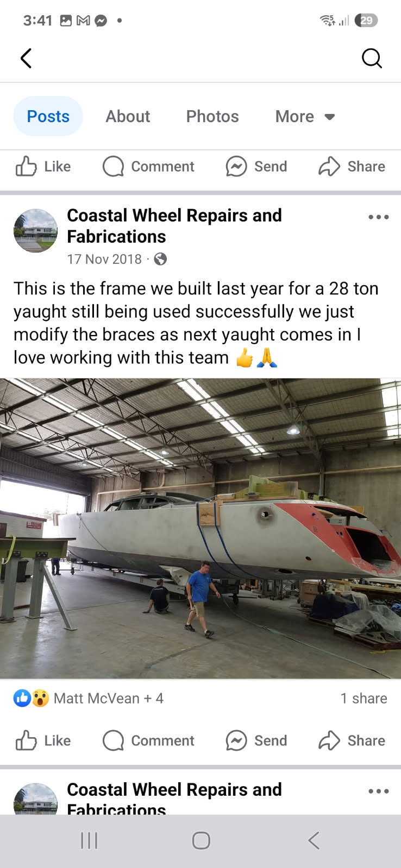Select the Posts tab
The height and width of the screenshot is (868, 401).
48,116
